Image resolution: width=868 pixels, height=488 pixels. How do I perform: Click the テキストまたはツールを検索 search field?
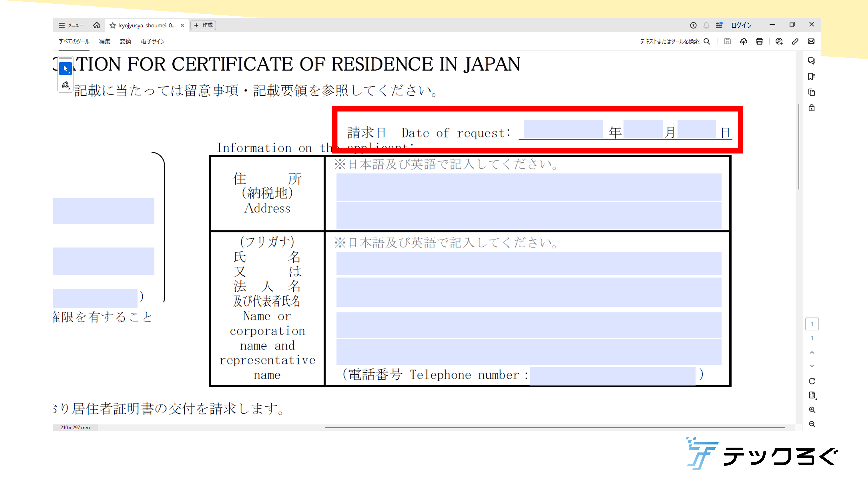[670, 41]
